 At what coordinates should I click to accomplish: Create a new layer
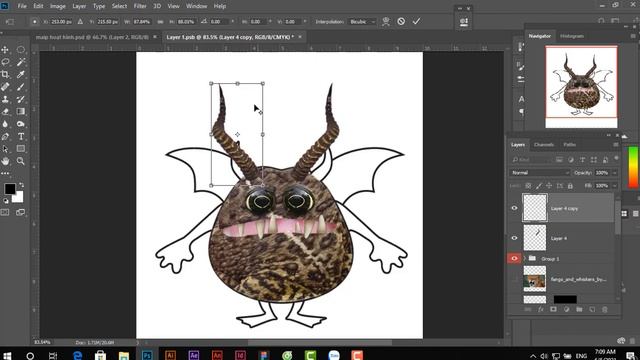[x=592, y=309]
